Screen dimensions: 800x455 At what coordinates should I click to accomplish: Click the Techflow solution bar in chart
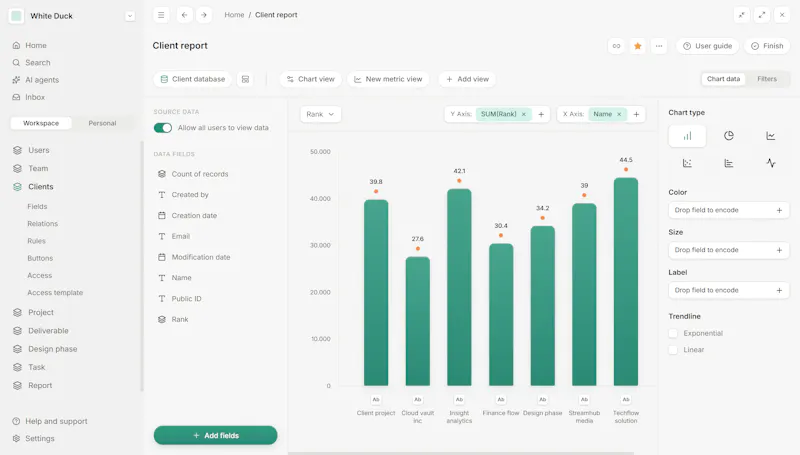(x=626, y=282)
